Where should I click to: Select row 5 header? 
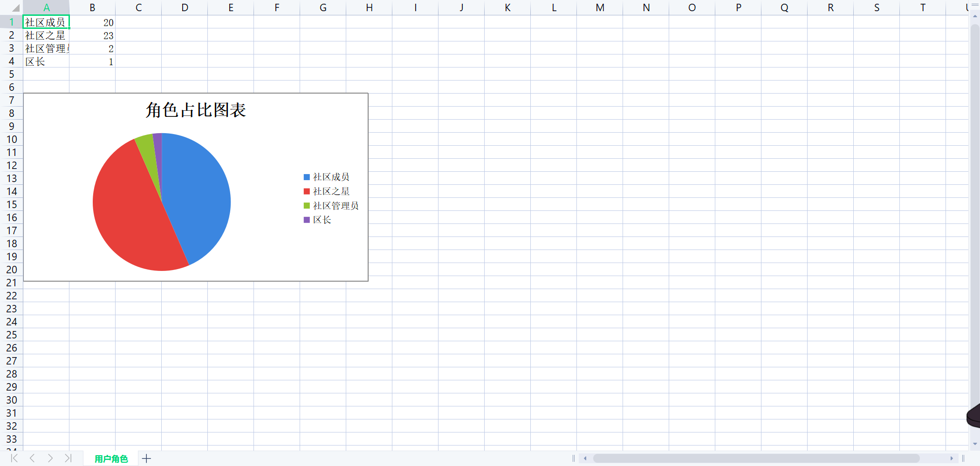(x=11, y=74)
